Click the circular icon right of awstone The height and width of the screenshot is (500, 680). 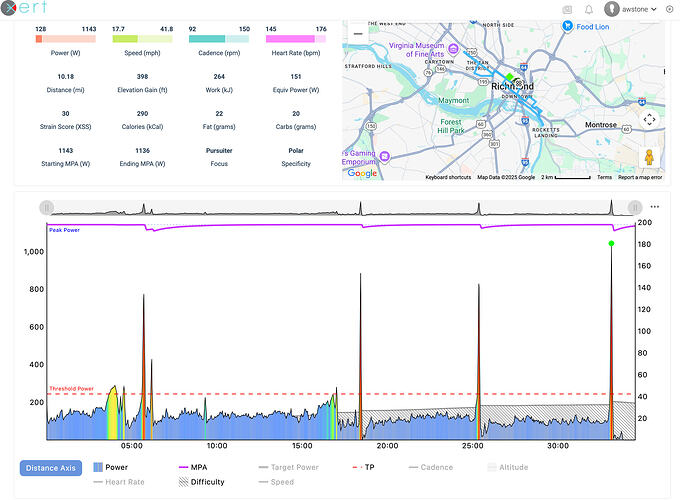click(x=670, y=9)
